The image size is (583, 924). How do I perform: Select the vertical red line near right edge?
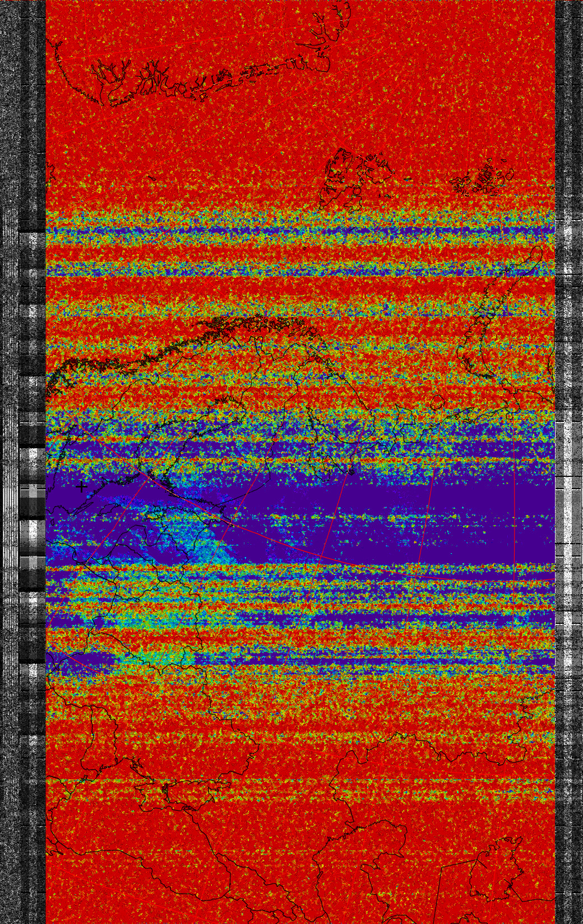[x=514, y=505]
